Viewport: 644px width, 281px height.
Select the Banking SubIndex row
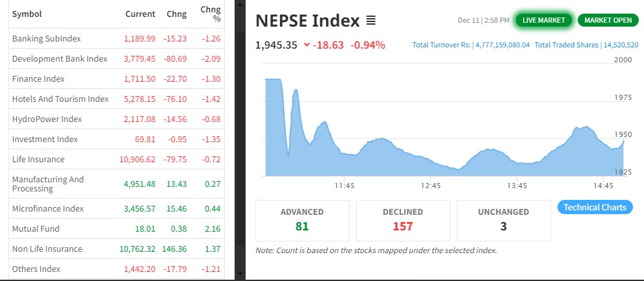[46, 38]
